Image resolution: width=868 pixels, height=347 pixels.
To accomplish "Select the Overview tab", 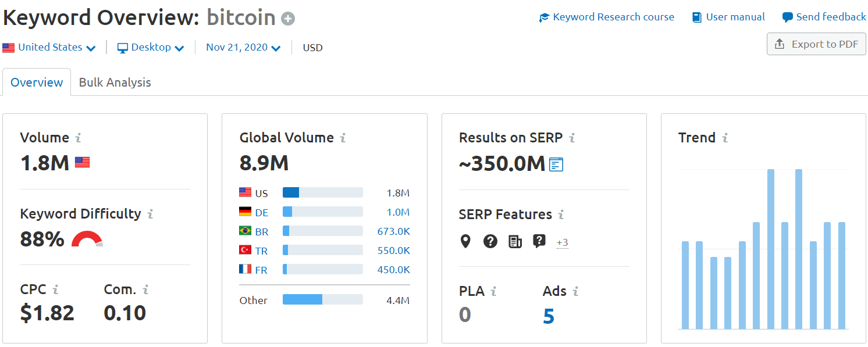I will pos(37,83).
